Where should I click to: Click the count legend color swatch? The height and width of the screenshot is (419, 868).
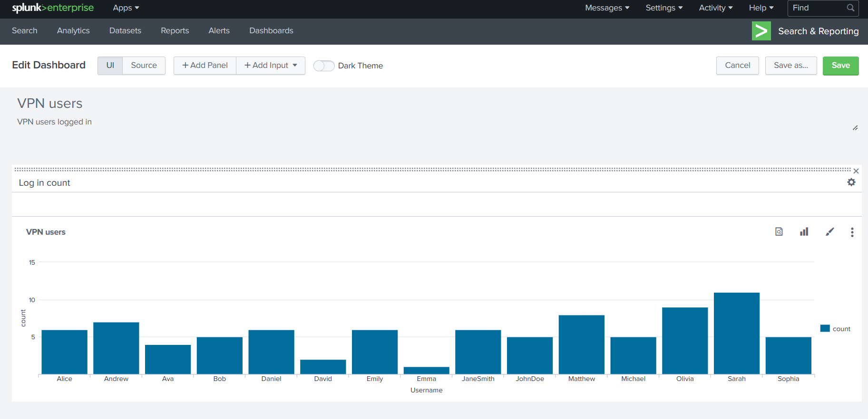coord(825,329)
